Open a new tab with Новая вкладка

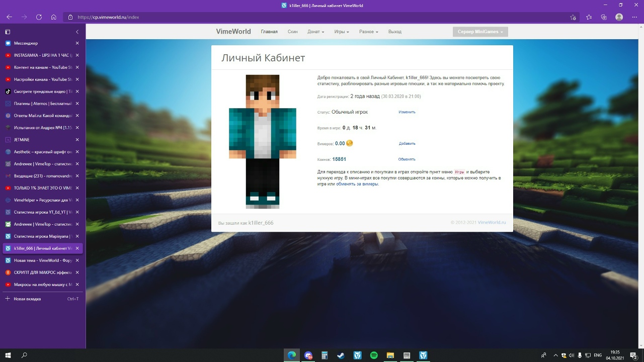point(27,299)
